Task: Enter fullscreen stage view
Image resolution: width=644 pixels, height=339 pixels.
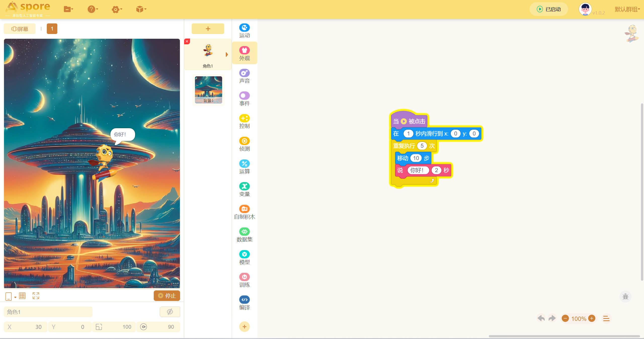Action: pyautogui.click(x=36, y=295)
